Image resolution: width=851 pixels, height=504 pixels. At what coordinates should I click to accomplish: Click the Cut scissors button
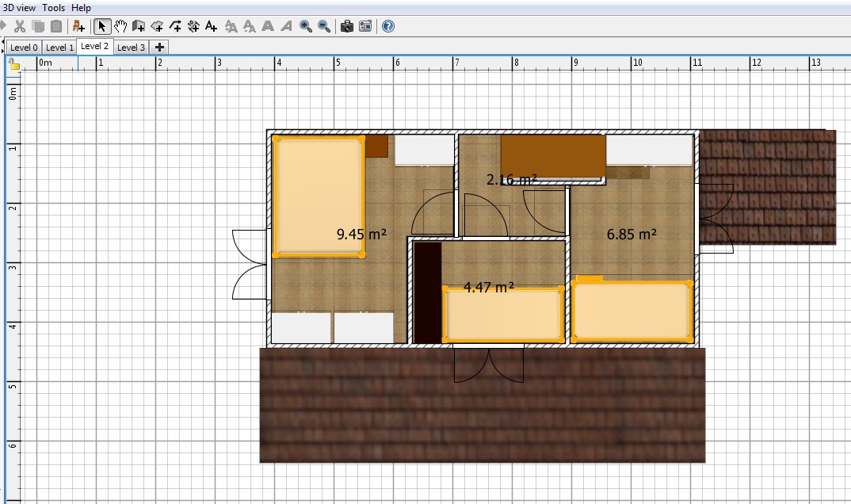(x=21, y=26)
